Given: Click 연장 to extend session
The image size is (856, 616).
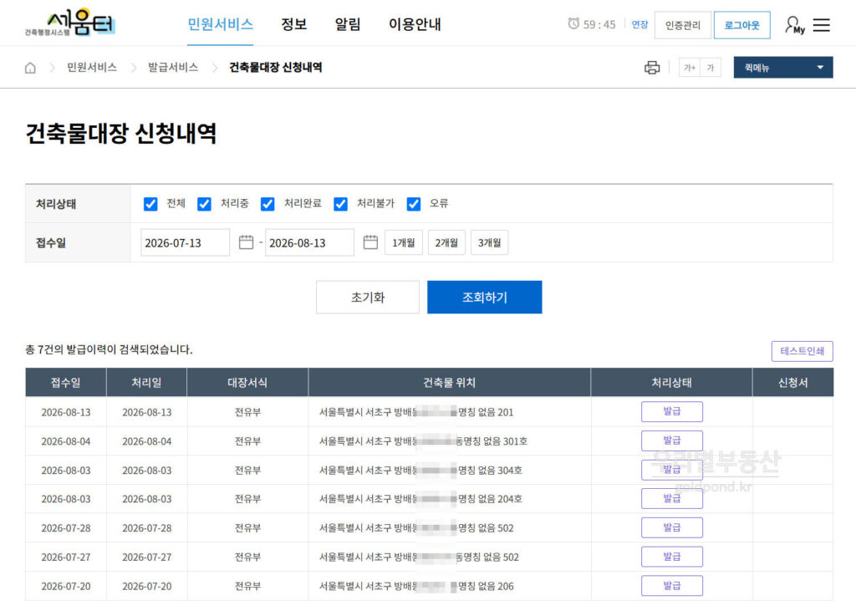Looking at the screenshot, I should (639, 24).
